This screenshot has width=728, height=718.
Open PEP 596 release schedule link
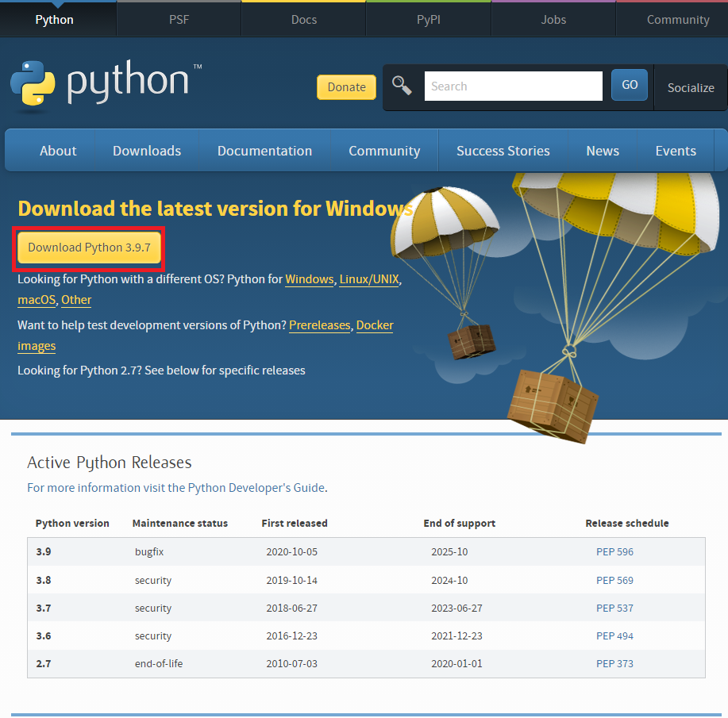(x=614, y=552)
